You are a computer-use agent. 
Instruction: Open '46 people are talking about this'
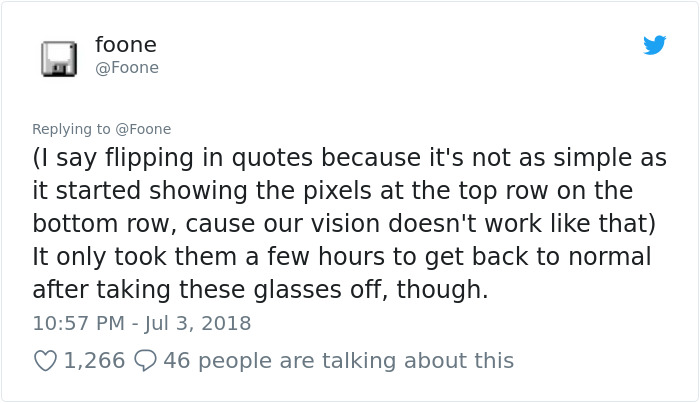tap(338, 361)
